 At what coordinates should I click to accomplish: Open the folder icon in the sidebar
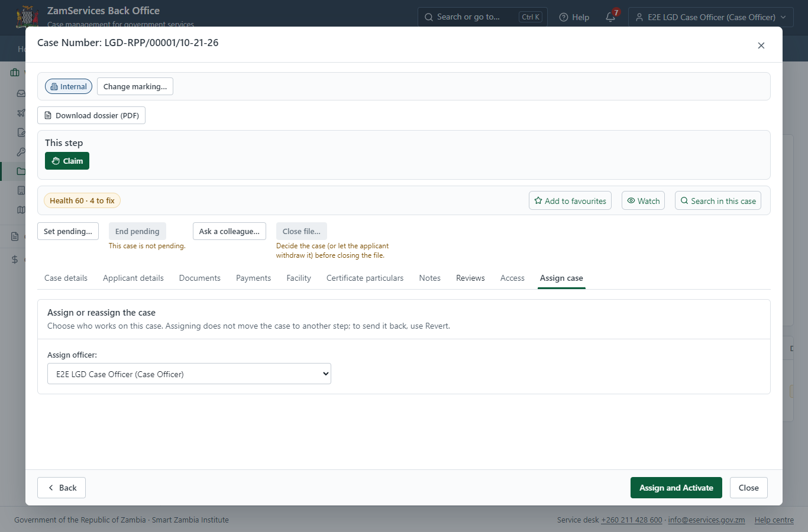point(21,171)
